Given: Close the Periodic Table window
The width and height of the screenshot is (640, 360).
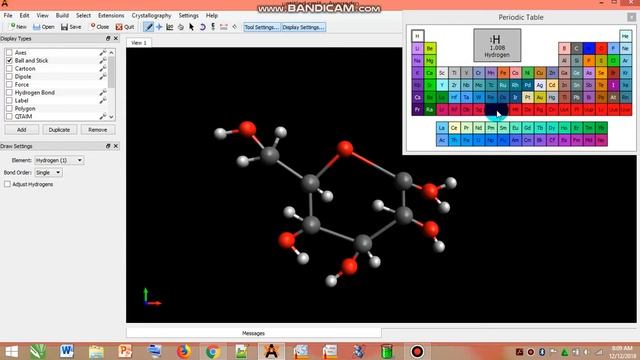Looking at the screenshot, I should [x=631, y=17].
